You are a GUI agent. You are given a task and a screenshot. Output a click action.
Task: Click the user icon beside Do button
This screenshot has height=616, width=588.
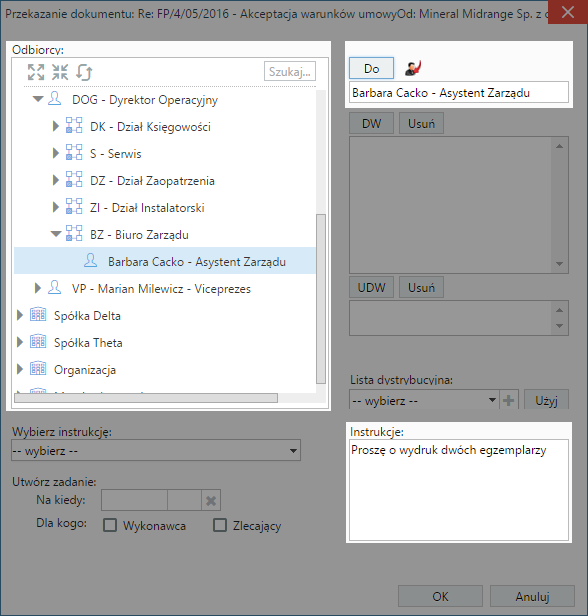(x=413, y=68)
